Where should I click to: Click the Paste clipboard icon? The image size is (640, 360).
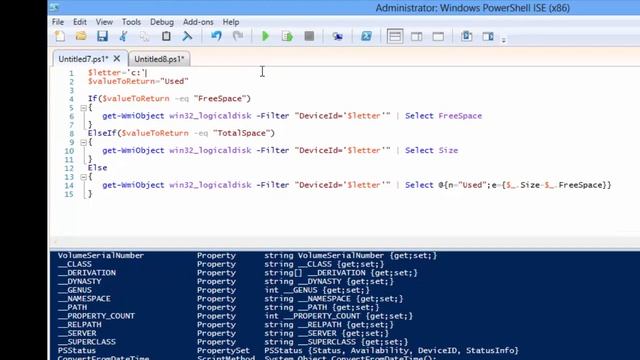[x=166, y=36]
